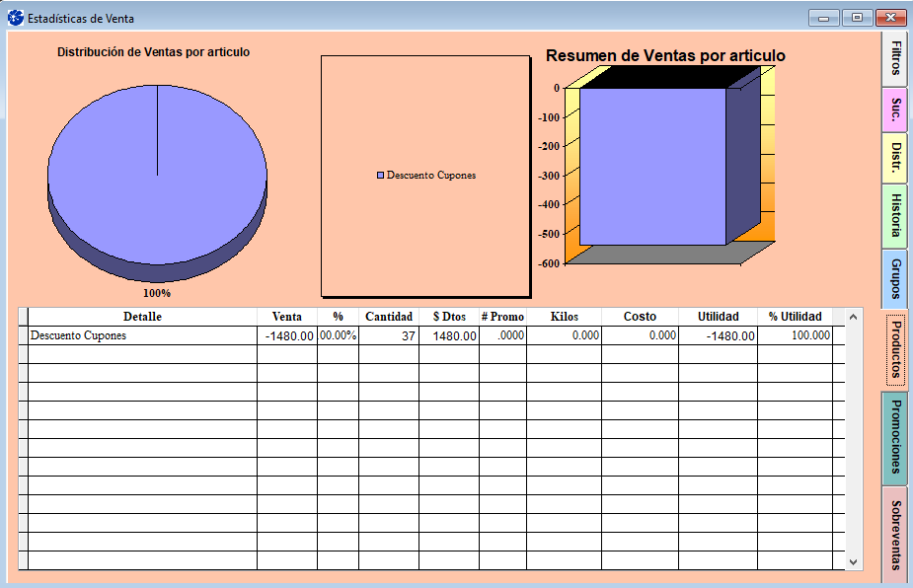Select the Productos tab
The width and height of the screenshot is (913, 588).
click(895, 349)
